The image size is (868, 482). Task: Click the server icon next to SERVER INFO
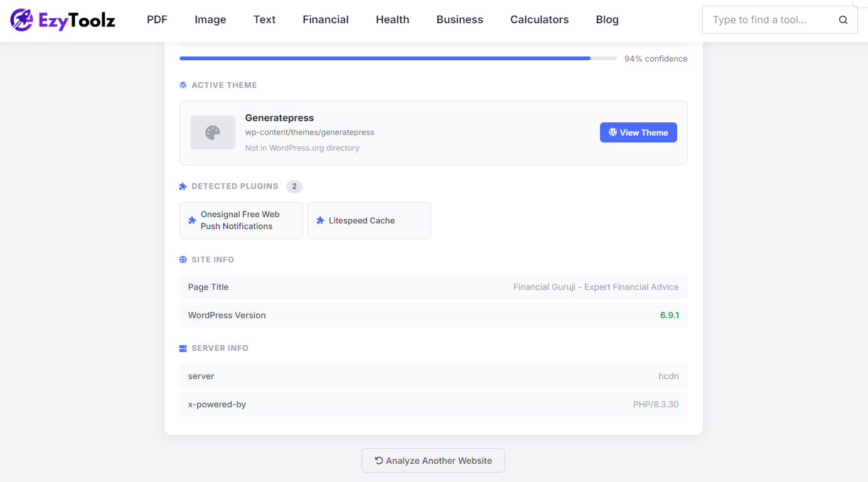pos(182,348)
